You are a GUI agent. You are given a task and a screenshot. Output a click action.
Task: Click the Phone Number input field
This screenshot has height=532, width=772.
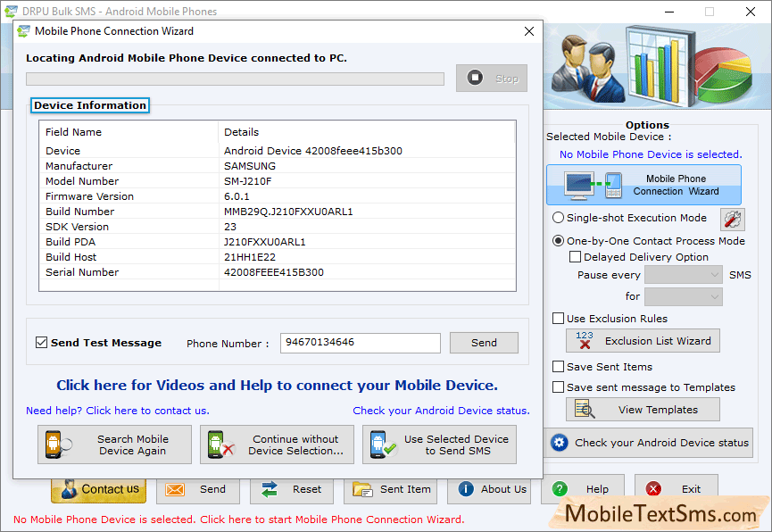click(x=361, y=343)
